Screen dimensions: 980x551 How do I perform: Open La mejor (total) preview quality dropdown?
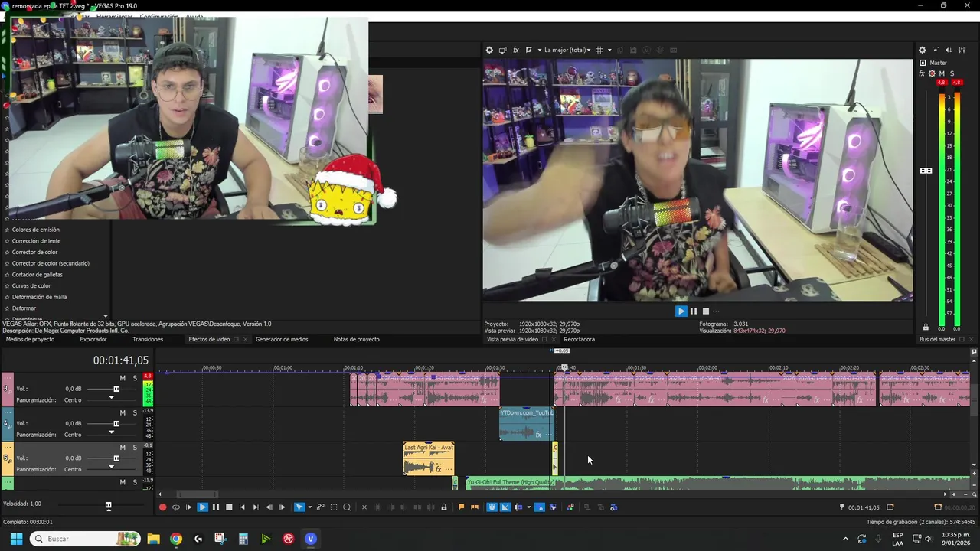[x=567, y=50]
